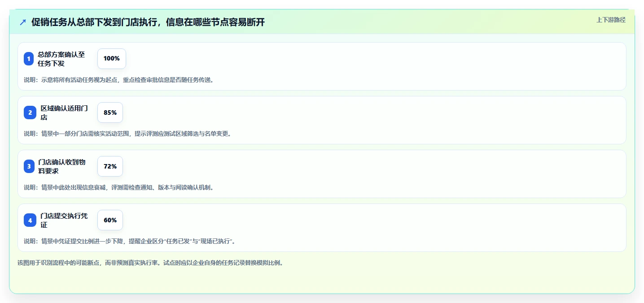The height and width of the screenshot is (303, 644).
Task: Select the 60% value box
Action: 110,220
